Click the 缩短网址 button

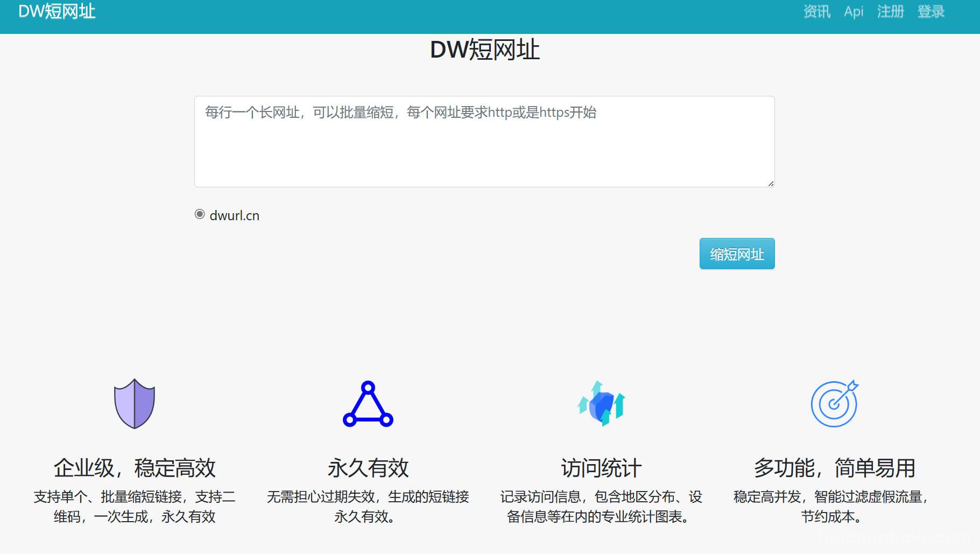coord(737,254)
